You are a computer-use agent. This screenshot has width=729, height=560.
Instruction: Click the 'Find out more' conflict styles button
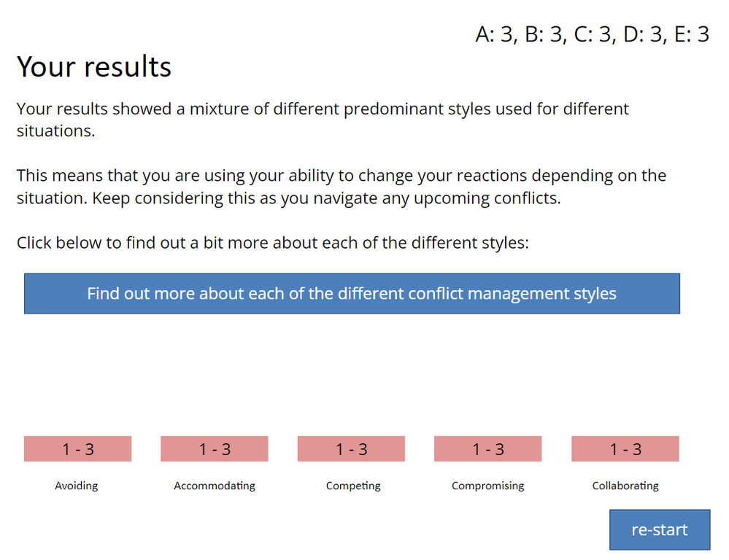352,294
